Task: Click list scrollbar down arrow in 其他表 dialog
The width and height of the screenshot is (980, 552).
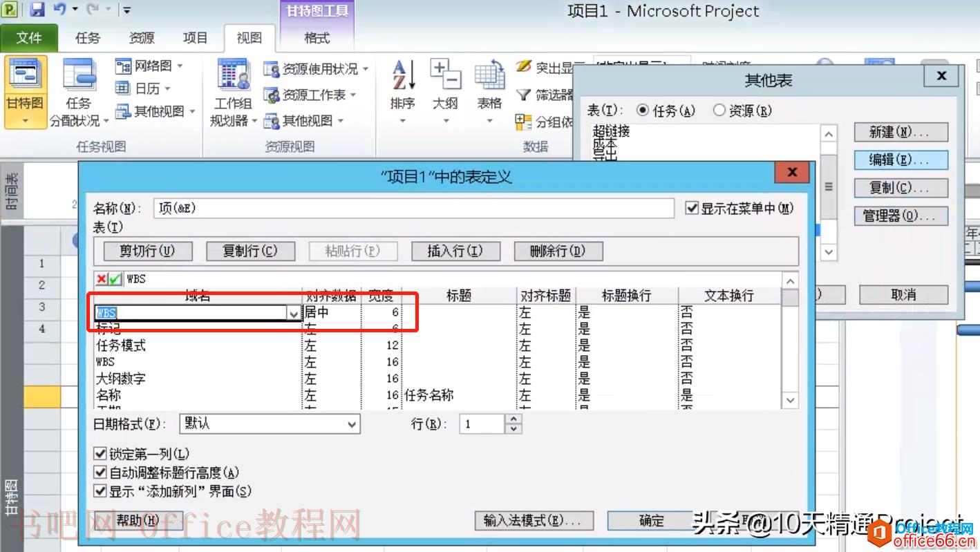Action: coord(829,252)
